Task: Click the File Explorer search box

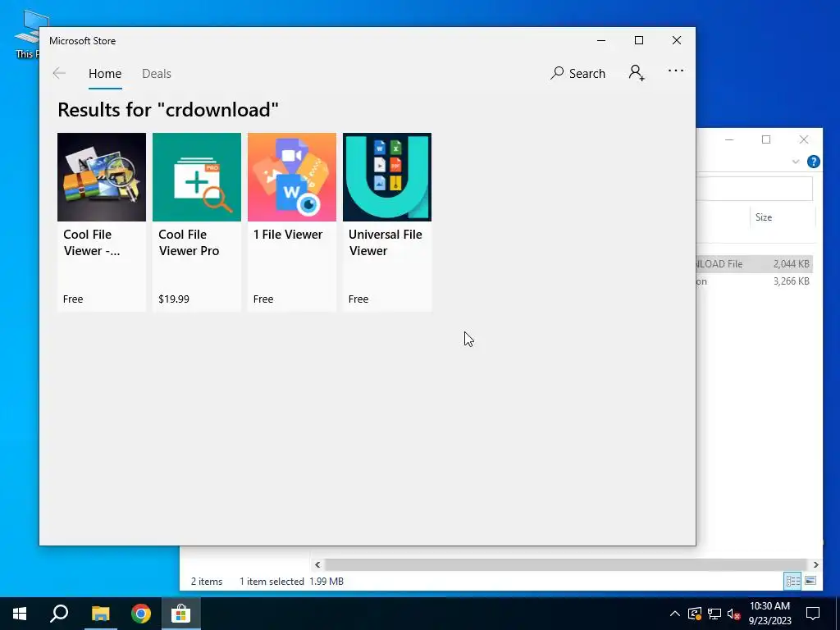Action: 755,189
